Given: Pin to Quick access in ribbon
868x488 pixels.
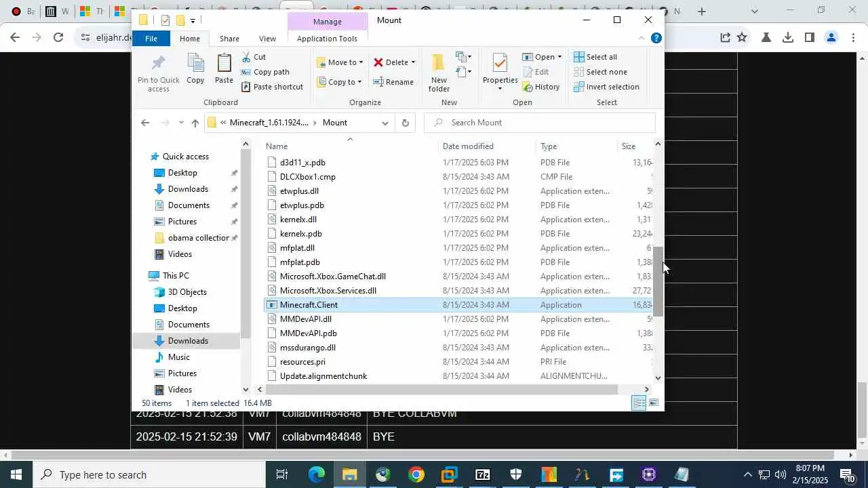Looking at the screenshot, I should click(x=158, y=73).
